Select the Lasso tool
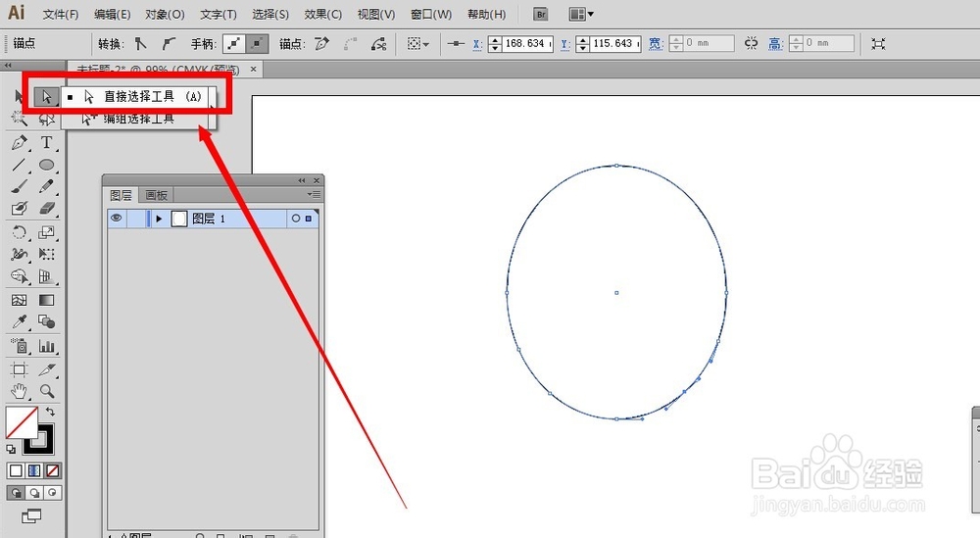 (x=46, y=119)
